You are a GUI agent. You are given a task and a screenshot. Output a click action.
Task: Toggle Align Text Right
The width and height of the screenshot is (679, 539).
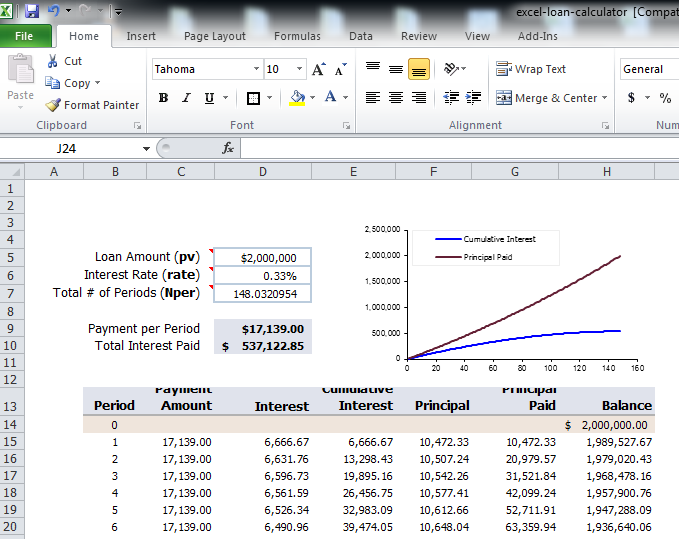click(x=419, y=98)
